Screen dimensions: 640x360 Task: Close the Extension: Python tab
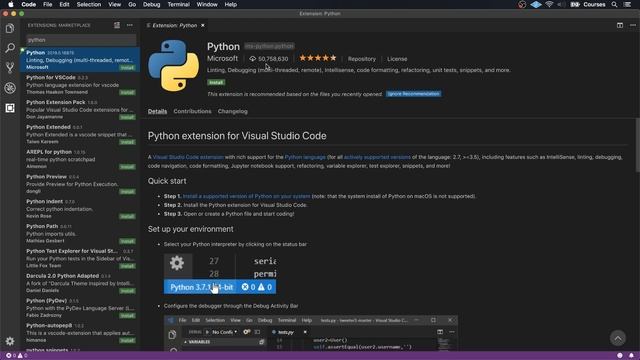pos(202,25)
